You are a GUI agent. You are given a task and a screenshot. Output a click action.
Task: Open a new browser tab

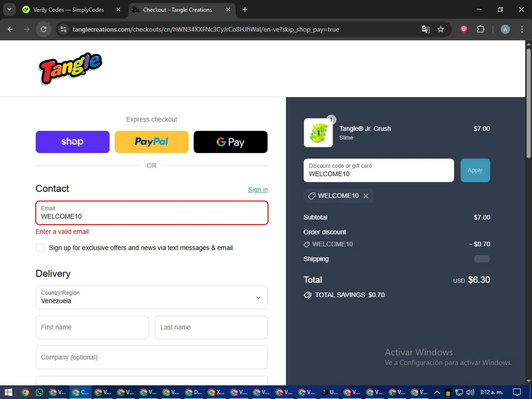245,10
